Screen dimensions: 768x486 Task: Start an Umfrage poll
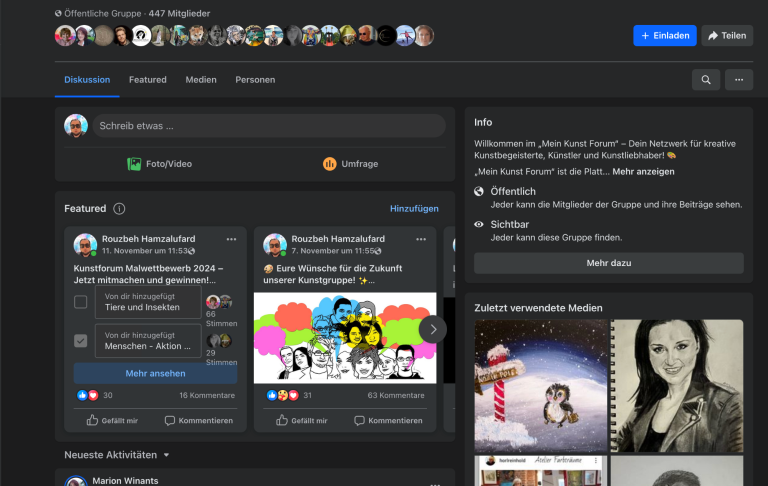tap(350, 164)
